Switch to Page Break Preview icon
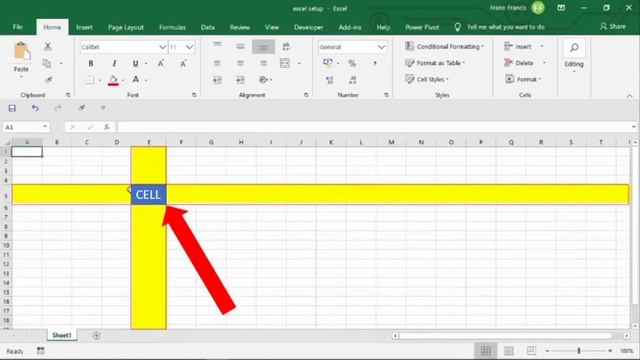The width and height of the screenshot is (640, 360). 531,351
